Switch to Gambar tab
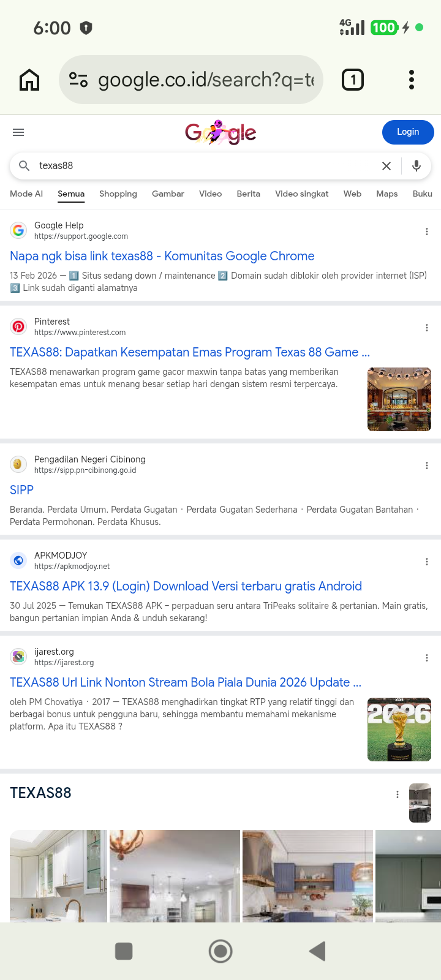 point(168,194)
